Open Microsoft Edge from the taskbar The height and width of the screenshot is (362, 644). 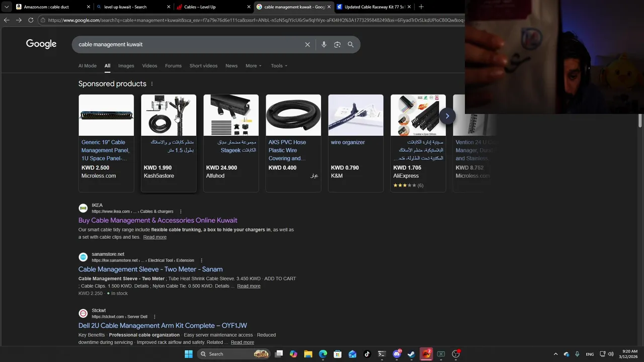point(323,354)
